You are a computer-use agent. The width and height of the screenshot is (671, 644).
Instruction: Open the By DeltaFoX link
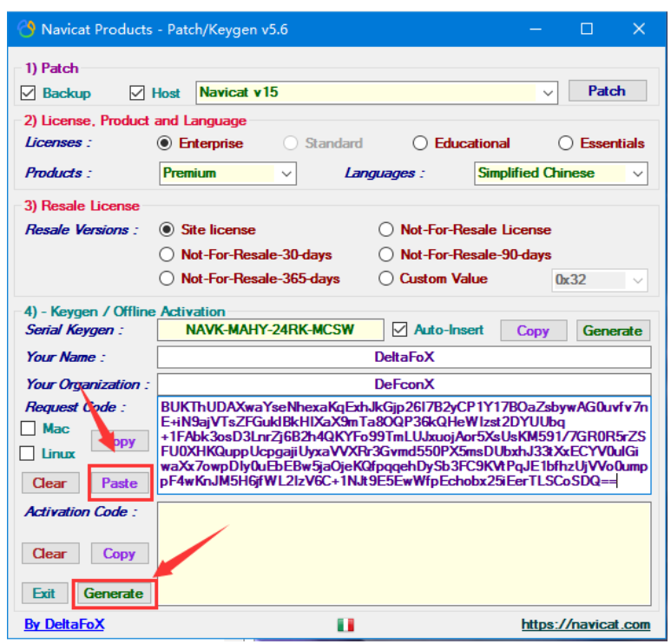[x=64, y=624]
